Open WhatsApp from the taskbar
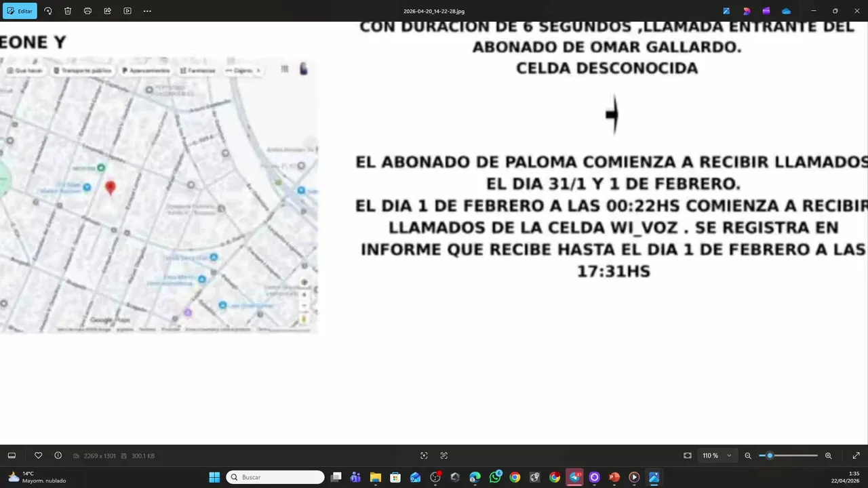The height and width of the screenshot is (488, 868). click(x=495, y=477)
